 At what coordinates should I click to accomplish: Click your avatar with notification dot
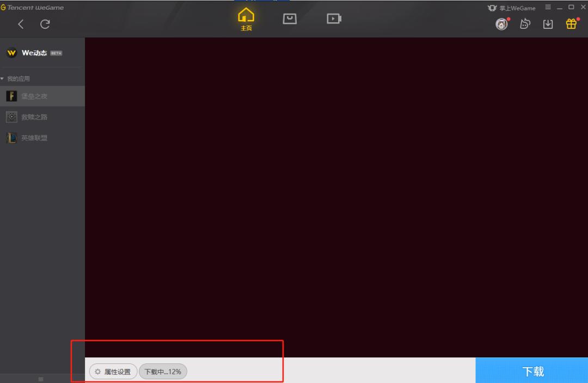[501, 24]
